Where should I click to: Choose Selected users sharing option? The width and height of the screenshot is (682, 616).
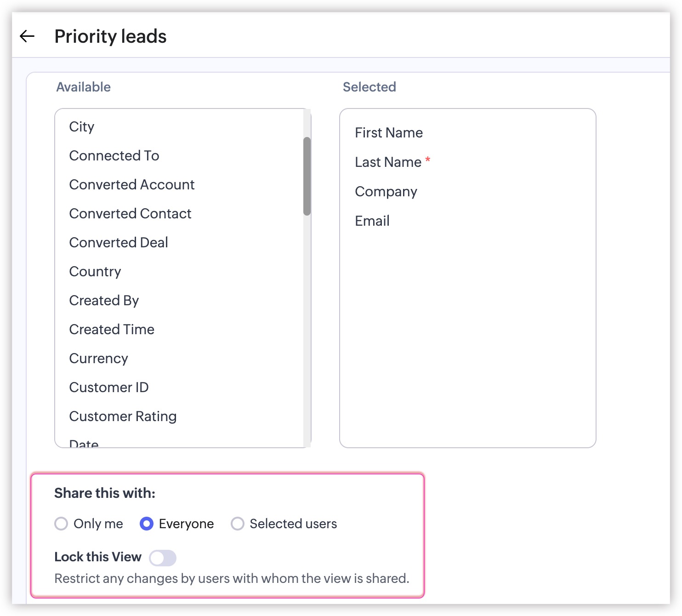click(x=238, y=524)
